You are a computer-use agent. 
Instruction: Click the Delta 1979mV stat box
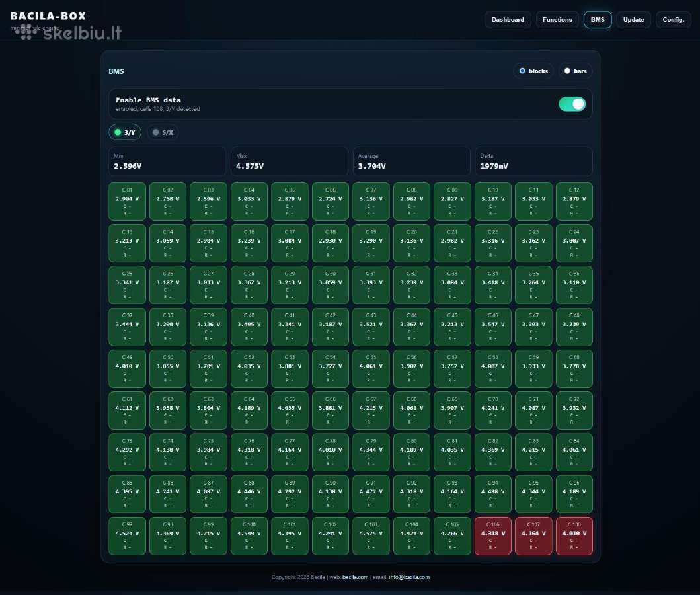pos(533,161)
